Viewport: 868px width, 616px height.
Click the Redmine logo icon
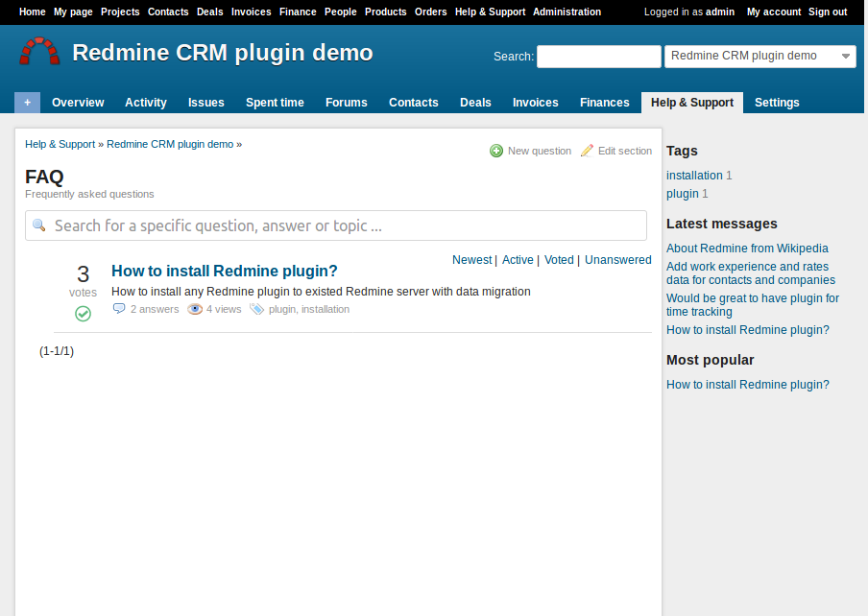[x=39, y=52]
